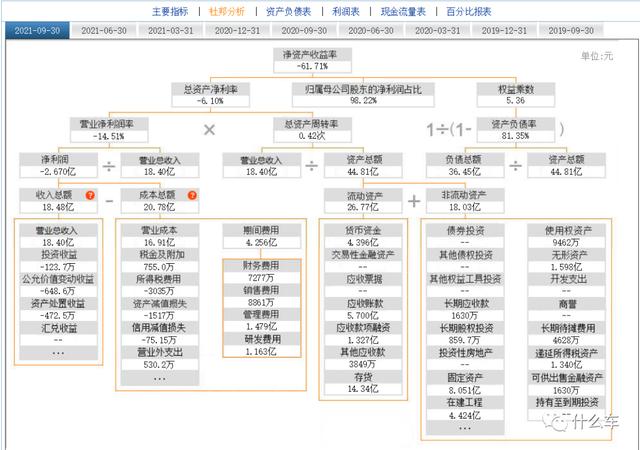The image size is (640, 450).
Task: Click the 其他应收款 3849万 entry
Action: [363, 358]
